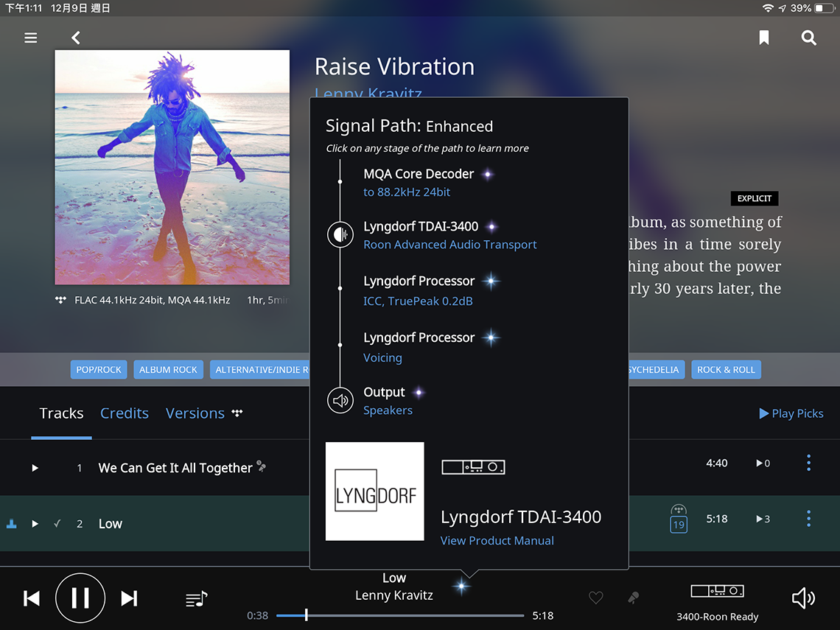This screenshot has width=840, height=630.
Task: Start Play Picks
Action: [791, 413]
